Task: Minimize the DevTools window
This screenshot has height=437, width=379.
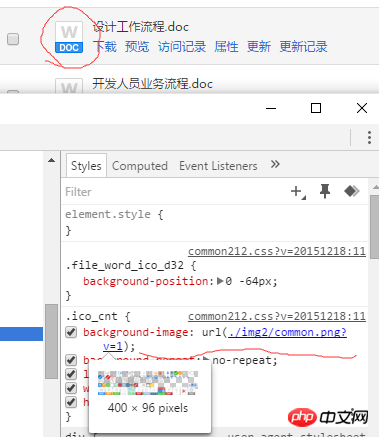Action: (x=271, y=108)
